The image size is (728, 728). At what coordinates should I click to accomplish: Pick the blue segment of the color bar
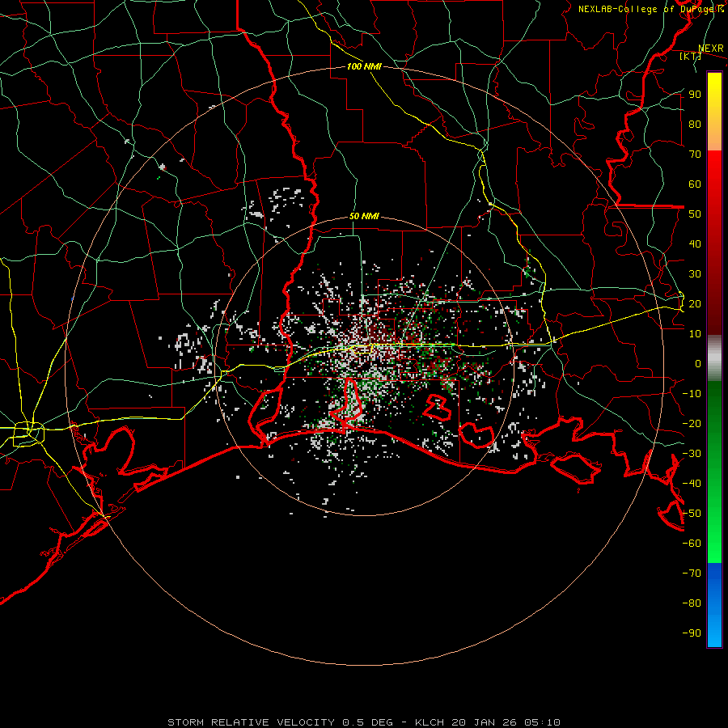pos(714,605)
